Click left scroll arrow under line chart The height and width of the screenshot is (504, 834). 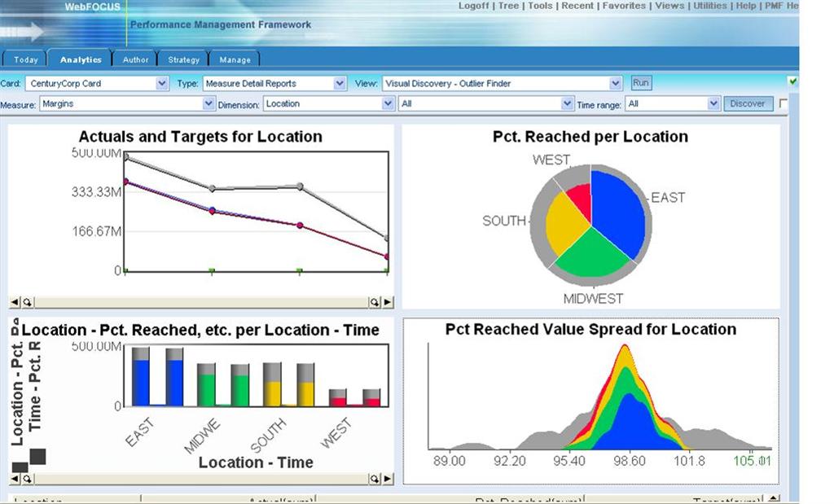pos(14,301)
